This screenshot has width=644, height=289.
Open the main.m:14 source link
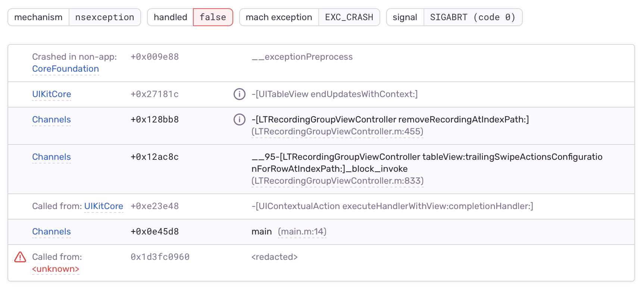click(x=302, y=231)
